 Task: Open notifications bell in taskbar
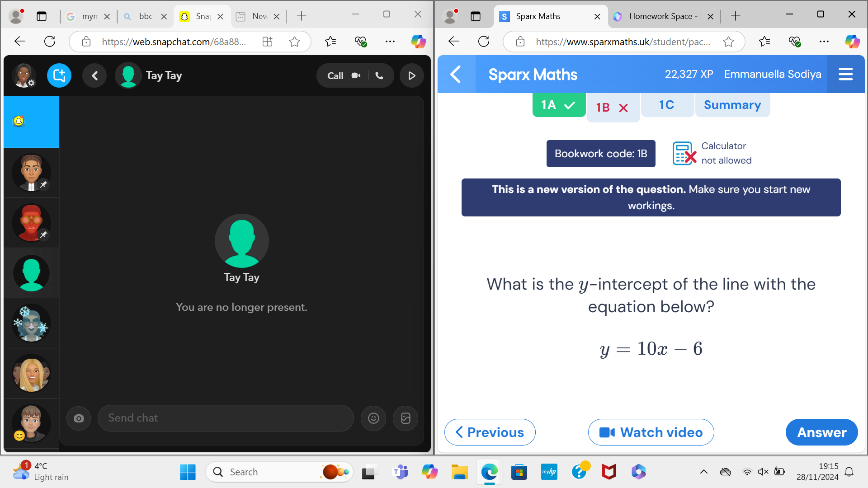(849, 472)
